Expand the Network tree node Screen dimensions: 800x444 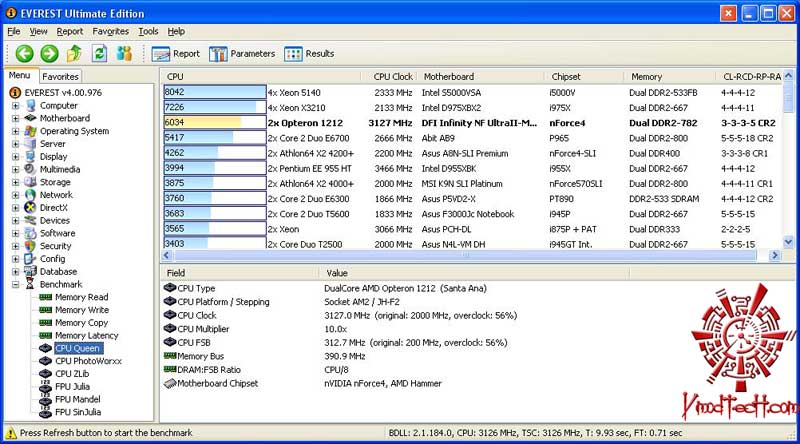(x=15, y=195)
